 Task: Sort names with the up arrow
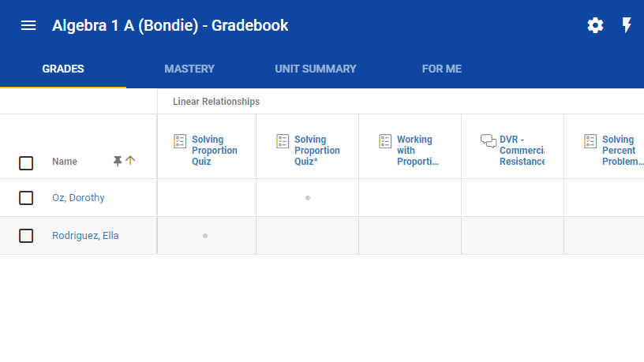pyautogui.click(x=130, y=161)
